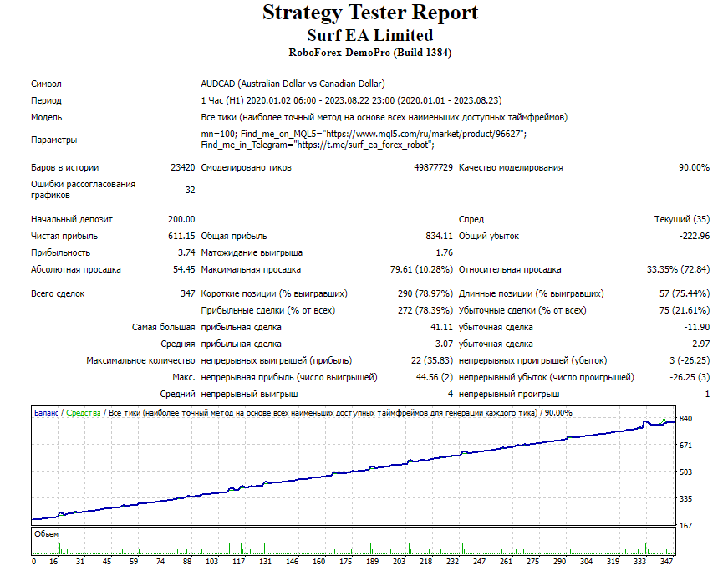The height and width of the screenshot is (571, 728).
Task: Select 'Смоделировано тиков' label
Action: 246,167
